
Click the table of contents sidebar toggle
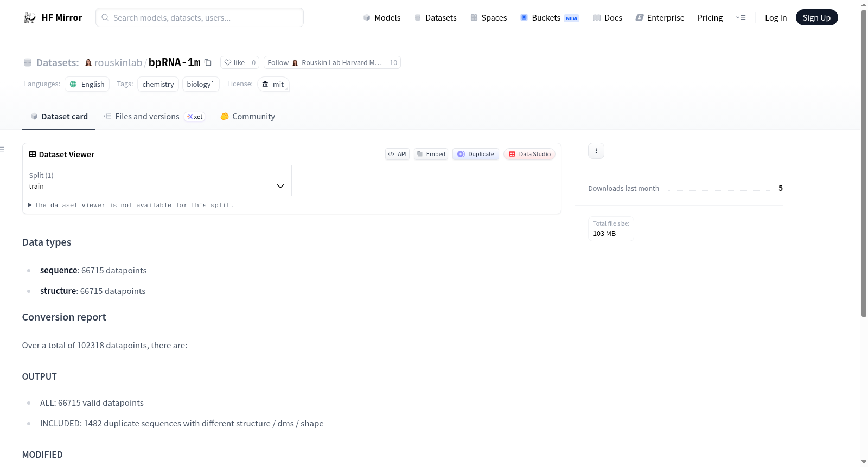(3, 149)
